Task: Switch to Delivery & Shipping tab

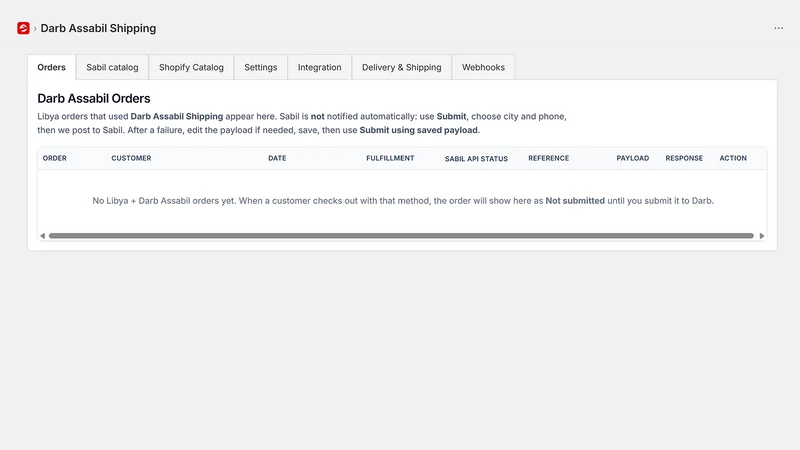Action: (402, 67)
